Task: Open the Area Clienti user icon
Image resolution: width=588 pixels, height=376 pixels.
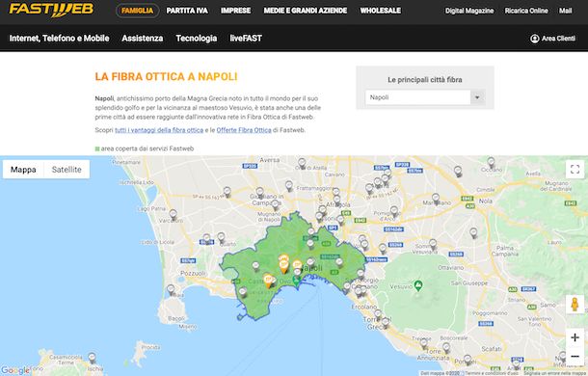Action: 534,39
